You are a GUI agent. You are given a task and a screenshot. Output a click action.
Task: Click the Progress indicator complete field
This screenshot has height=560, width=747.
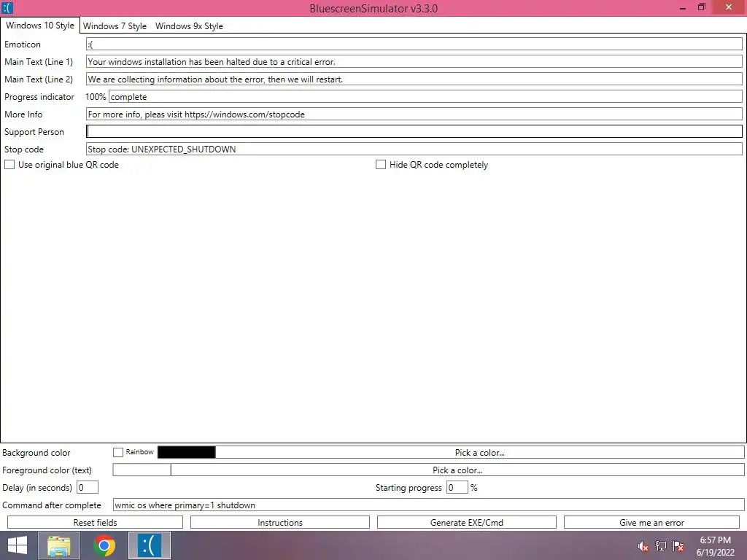point(425,97)
